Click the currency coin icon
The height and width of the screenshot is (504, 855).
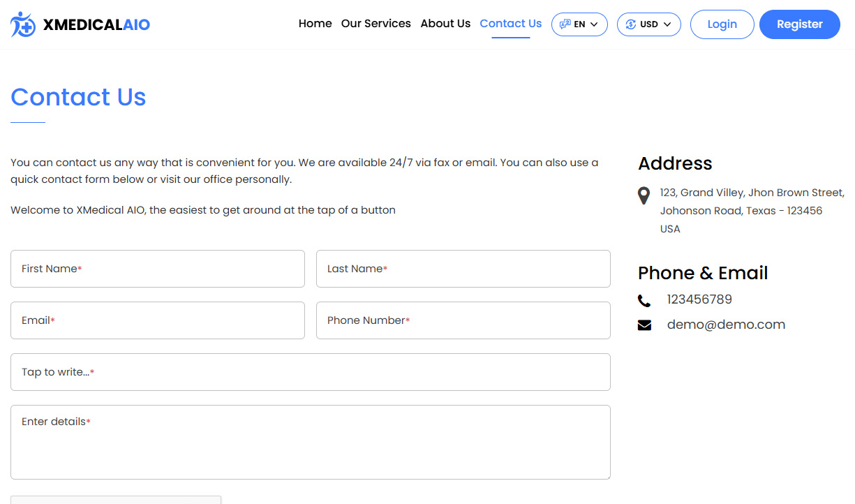pyautogui.click(x=631, y=24)
